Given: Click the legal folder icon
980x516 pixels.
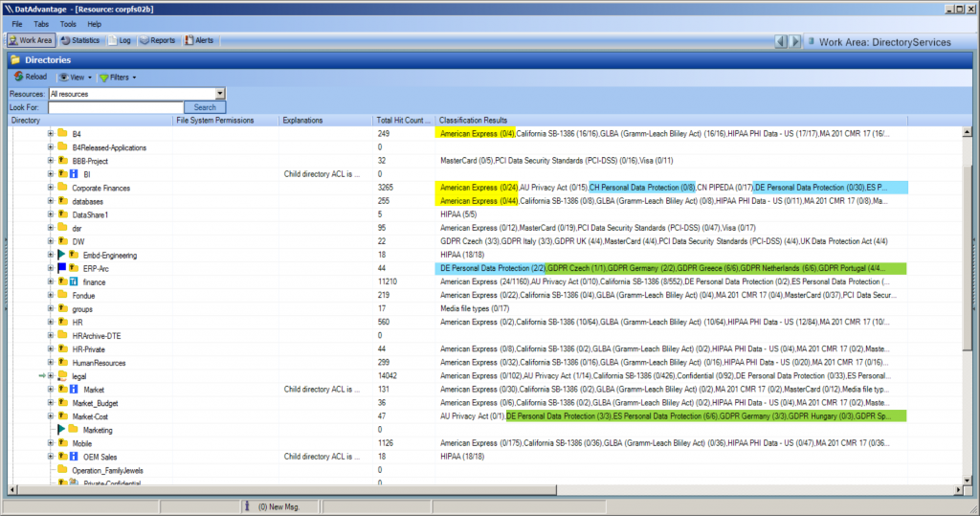Looking at the screenshot, I should (x=62, y=376).
